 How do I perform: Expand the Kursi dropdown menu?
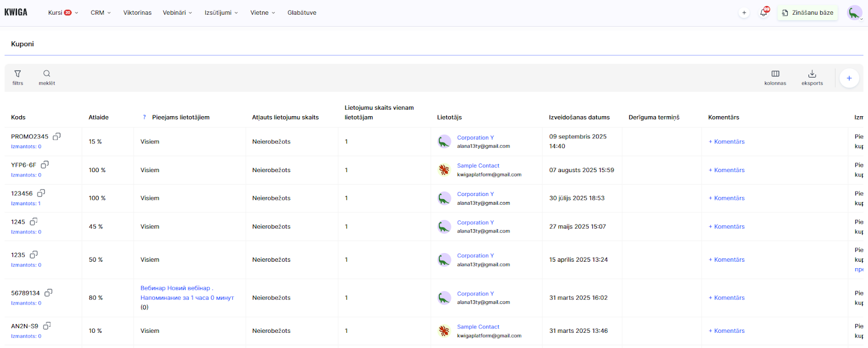(63, 12)
